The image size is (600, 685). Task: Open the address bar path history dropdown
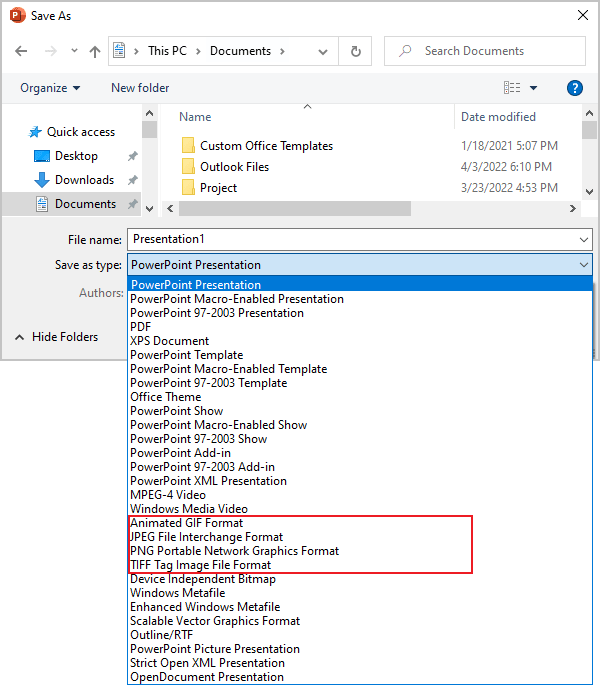point(322,51)
